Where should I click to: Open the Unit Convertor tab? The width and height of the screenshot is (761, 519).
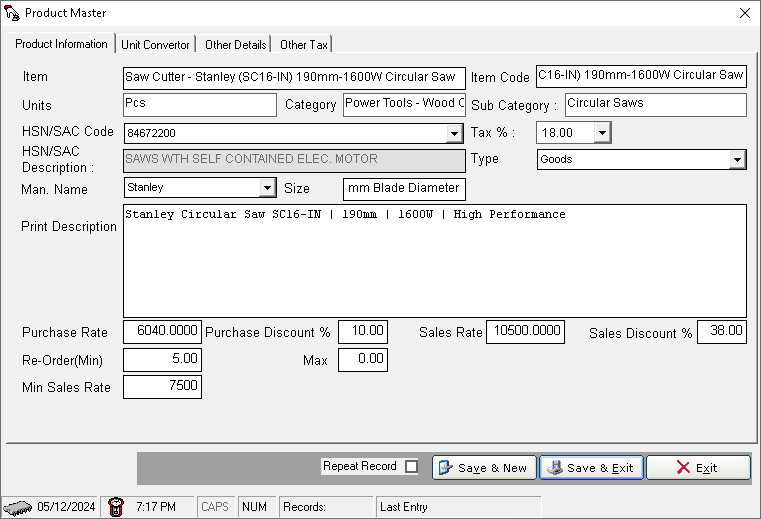point(155,45)
